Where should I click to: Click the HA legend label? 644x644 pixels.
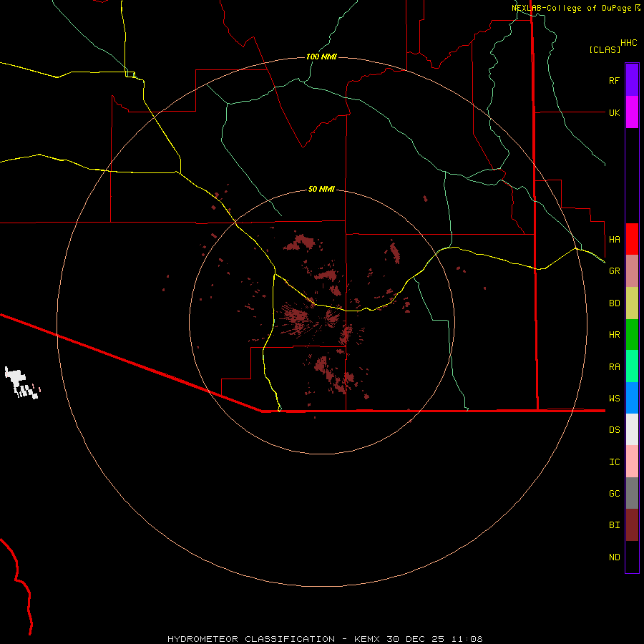614,239
